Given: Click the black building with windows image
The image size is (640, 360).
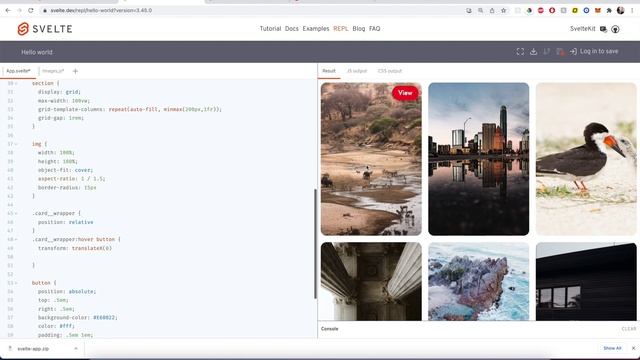Looking at the screenshot, I should pyautogui.click(x=586, y=282).
